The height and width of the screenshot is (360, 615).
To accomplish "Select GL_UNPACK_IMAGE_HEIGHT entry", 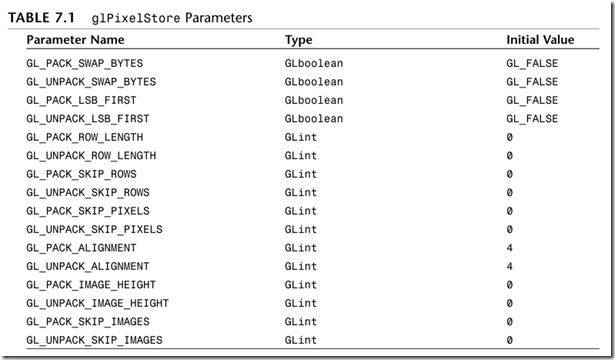I will coord(98,303).
